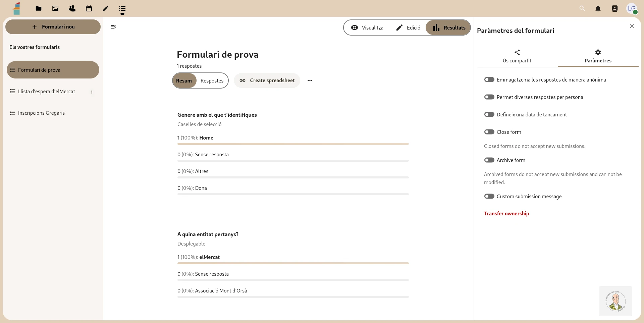Open the Photos app
Image resolution: width=644 pixels, height=323 pixels.
pos(55,8)
